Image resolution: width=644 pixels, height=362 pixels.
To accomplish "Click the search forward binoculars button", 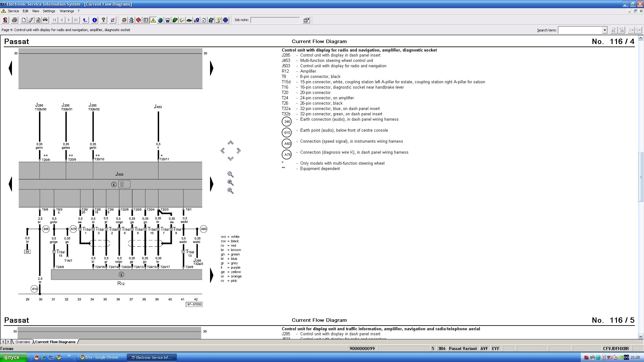I will coord(613,30).
